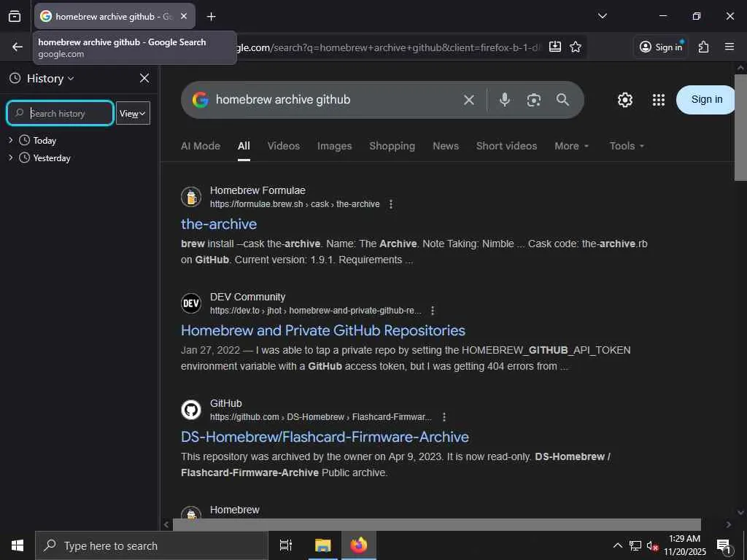
Task: Open Task View on the taskbar
Action: (286, 545)
